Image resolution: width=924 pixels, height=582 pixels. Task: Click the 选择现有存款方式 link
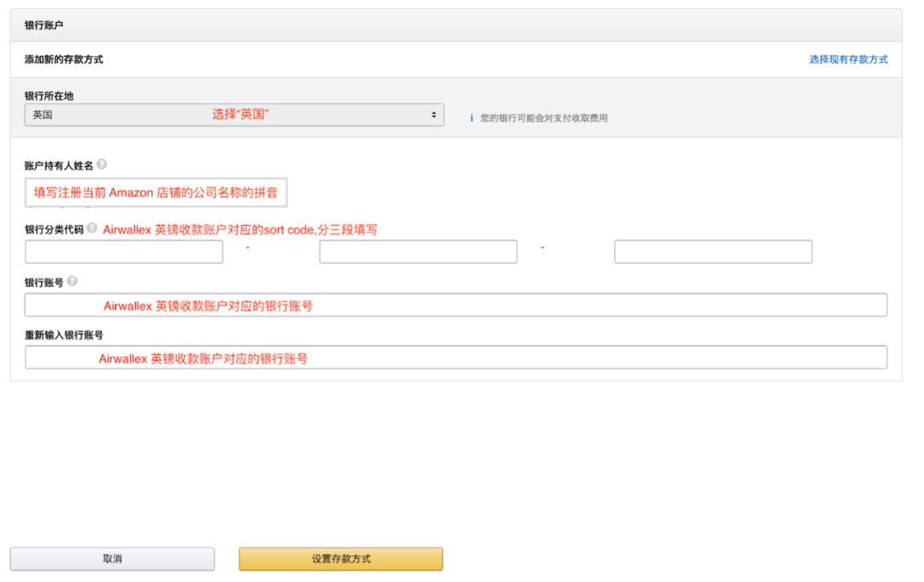pos(847,59)
